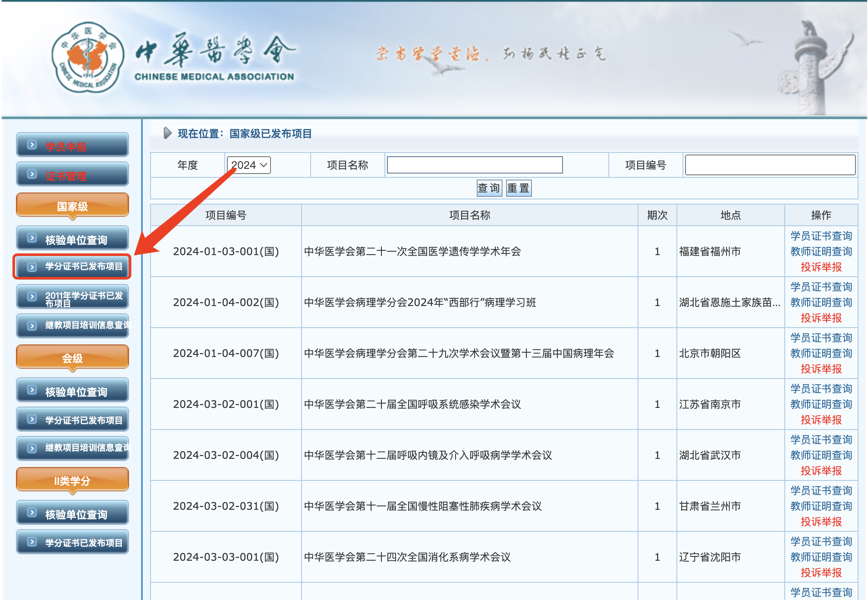Open 教师证明查询 for 2024-01-03-001
This screenshot has width=868, height=600.
[x=821, y=252]
